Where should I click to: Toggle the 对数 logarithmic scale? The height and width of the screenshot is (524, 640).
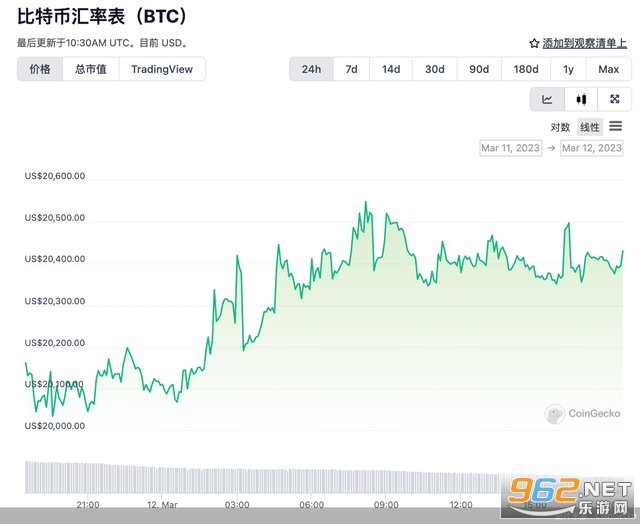click(560, 127)
